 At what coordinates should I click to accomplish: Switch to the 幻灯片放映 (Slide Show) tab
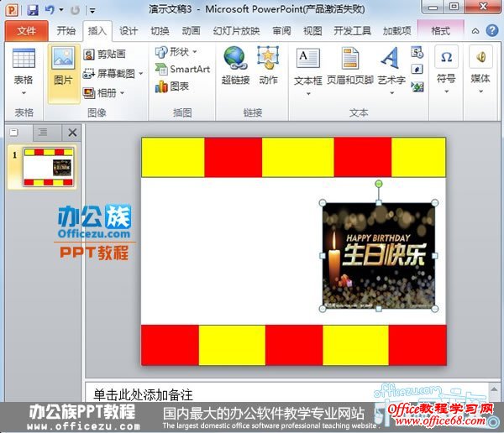[236, 31]
